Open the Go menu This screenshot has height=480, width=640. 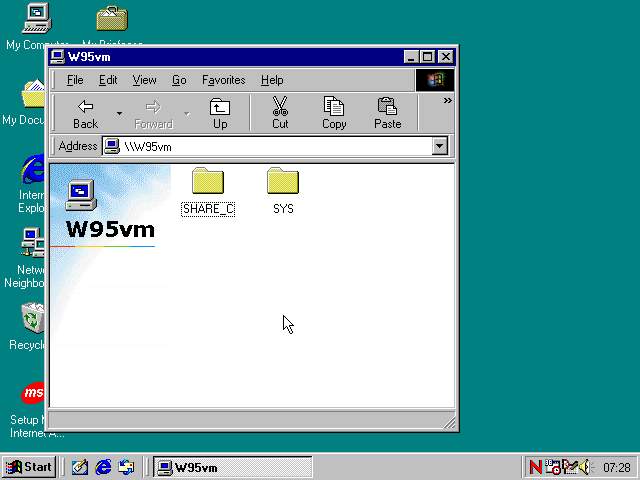coord(179,80)
